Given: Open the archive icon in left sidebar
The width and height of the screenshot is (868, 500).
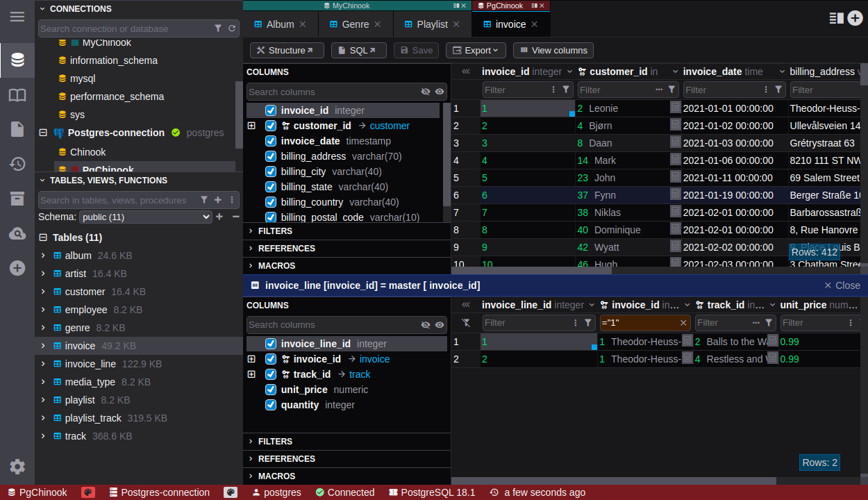Looking at the screenshot, I should [x=17, y=199].
